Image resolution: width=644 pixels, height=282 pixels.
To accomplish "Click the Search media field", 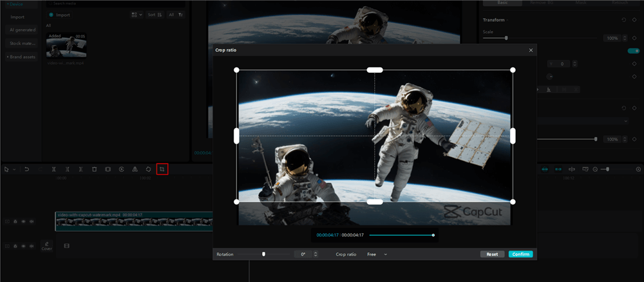I will (x=116, y=4).
